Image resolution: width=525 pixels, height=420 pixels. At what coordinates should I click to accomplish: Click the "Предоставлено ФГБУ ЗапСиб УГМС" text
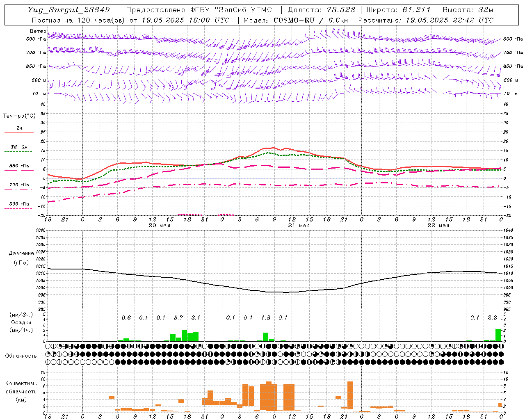[201, 10]
